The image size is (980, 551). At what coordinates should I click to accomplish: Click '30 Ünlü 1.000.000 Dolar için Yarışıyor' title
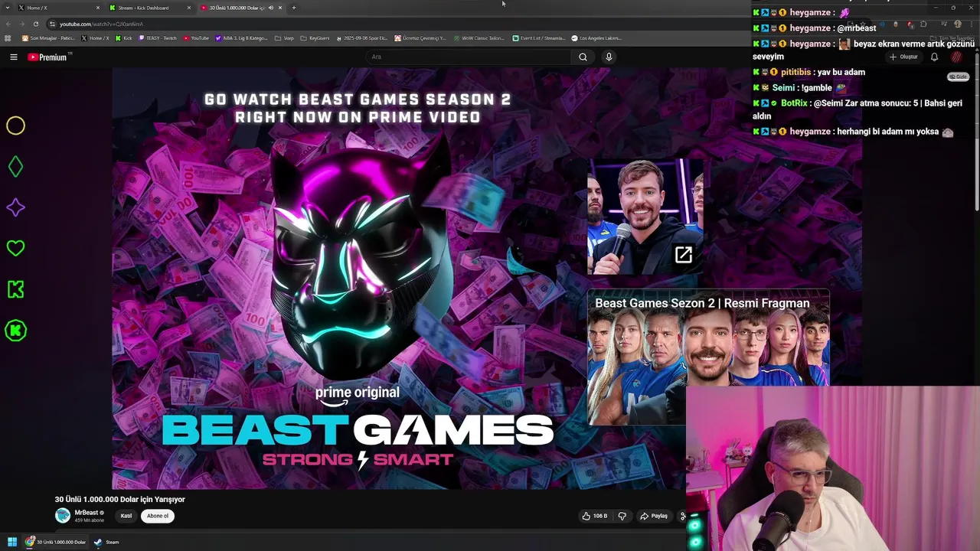coord(119,499)
